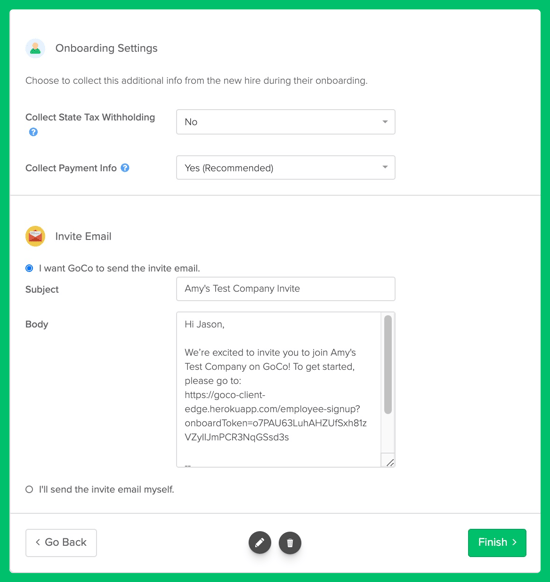The width and height of the screenshot is (550, 582).
Task: Click the Subject input field
Action: pyautogui.click(x=286, y=289)
